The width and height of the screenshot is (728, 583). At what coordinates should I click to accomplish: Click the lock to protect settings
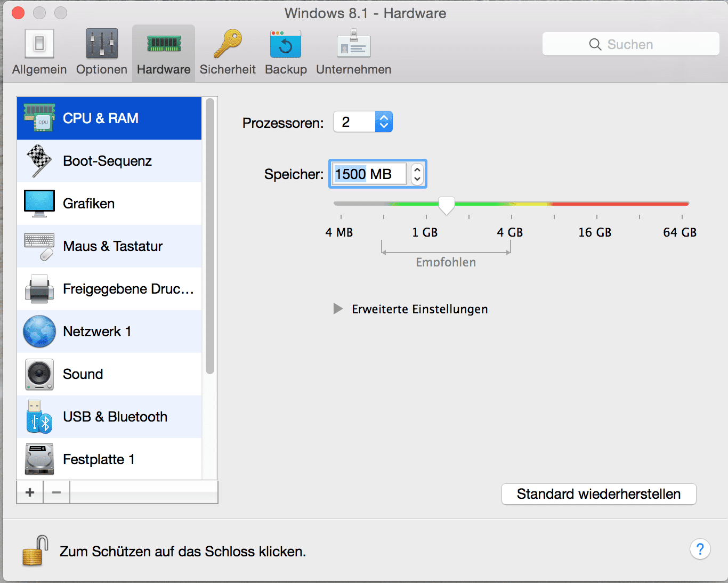33,550
